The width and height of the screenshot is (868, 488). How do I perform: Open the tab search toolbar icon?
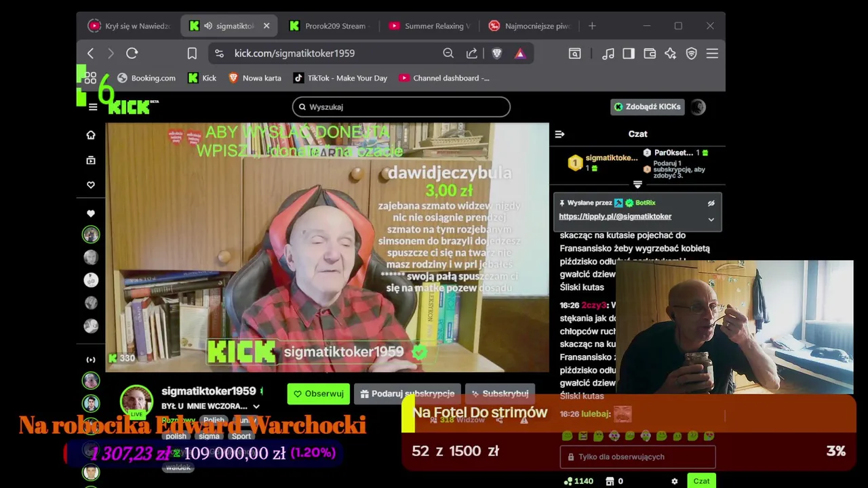(575, 53)
